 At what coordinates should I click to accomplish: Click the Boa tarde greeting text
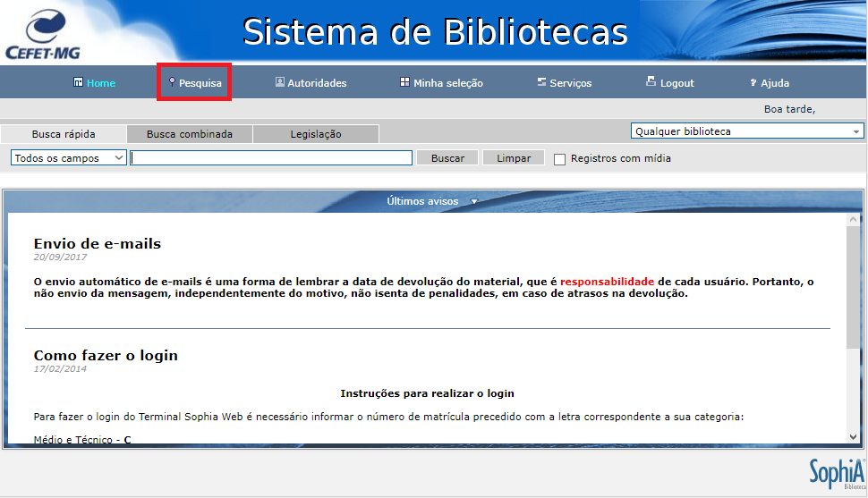coord(789,110)
